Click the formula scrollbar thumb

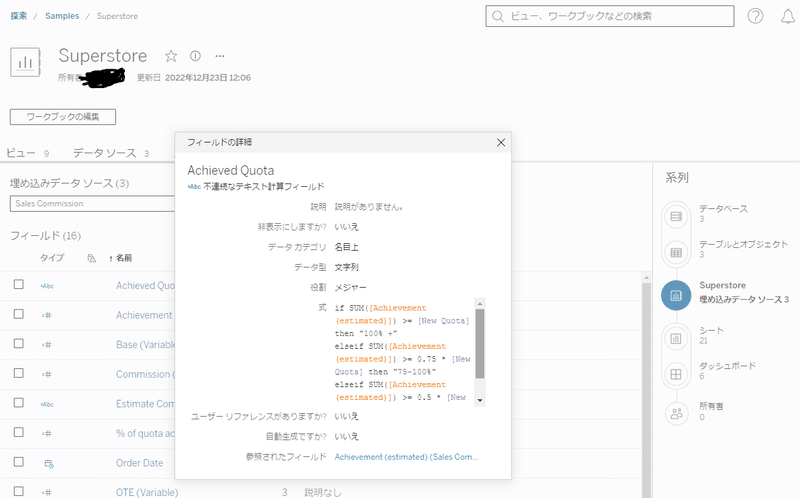tap(480, 343)
